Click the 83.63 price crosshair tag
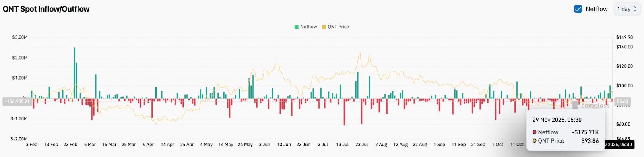 (622, 101)
